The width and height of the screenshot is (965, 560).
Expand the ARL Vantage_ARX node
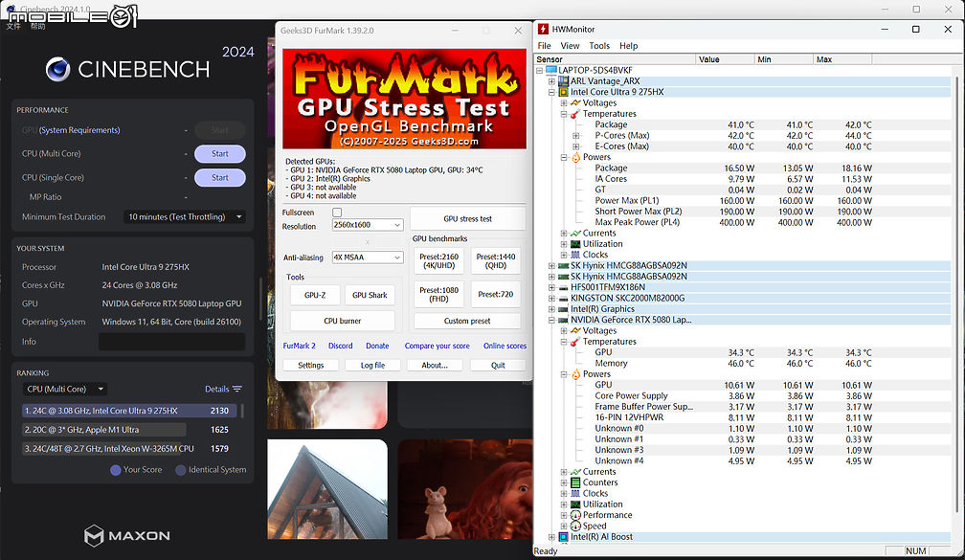551,81
